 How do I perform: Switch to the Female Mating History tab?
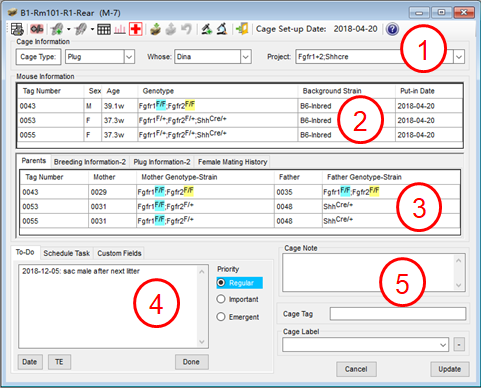(x=233, y=162)
